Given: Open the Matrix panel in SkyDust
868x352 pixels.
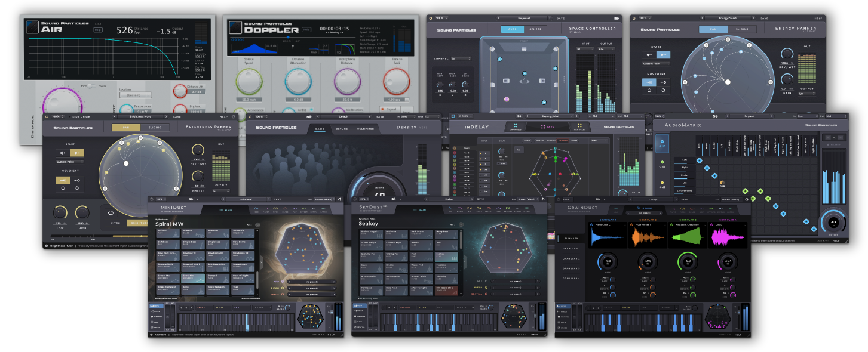Looking at the screenshot, I should pos(527,209).
